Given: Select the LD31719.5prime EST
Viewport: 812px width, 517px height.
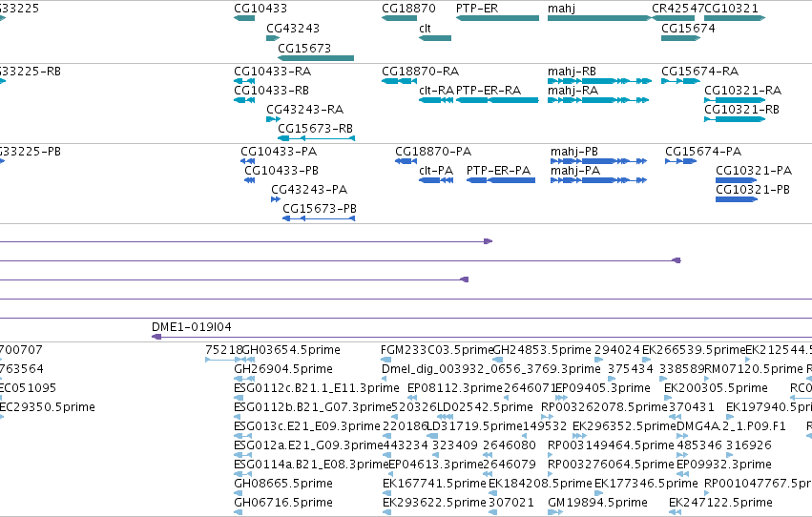Looking at the screenshot, I should point(431,436).
